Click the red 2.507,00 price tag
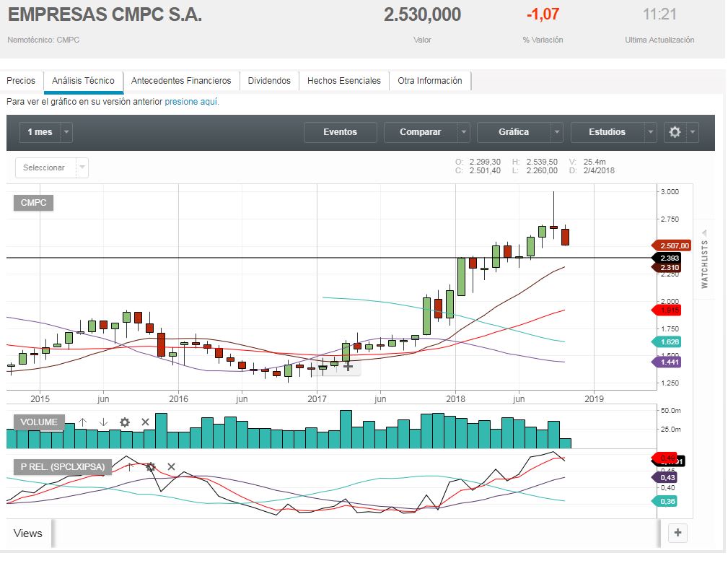 click(x=672, y=245)
